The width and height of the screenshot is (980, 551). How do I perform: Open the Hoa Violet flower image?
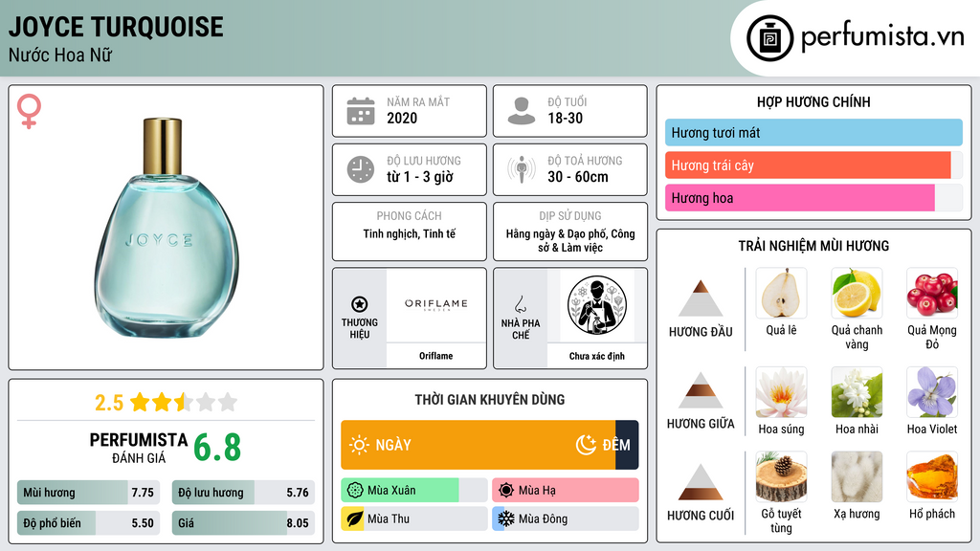[932, 391]
